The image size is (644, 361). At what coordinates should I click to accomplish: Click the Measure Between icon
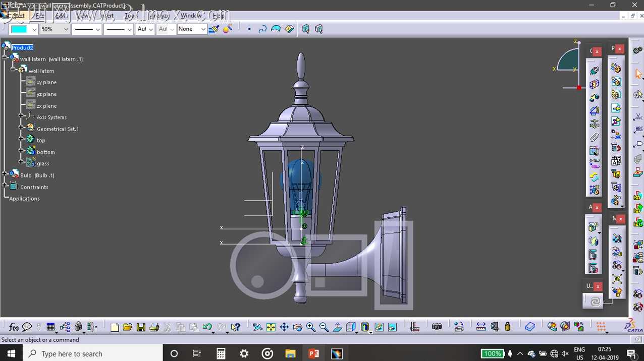point(481,327)
